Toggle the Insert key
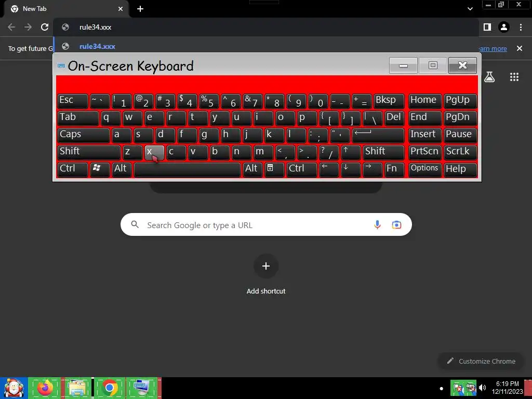 tap(425, 135)
